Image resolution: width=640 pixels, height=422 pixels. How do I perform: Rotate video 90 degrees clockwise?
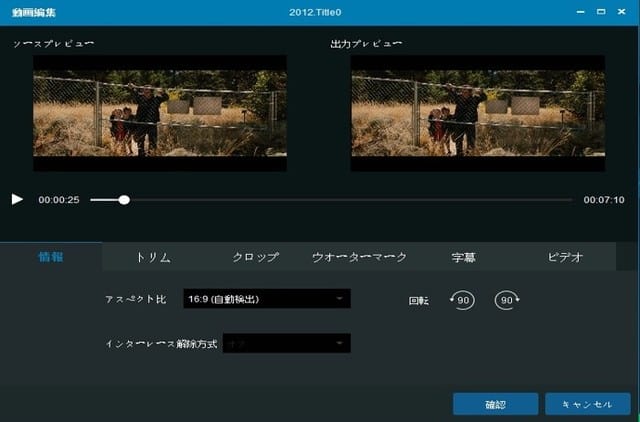click(507, 300)
